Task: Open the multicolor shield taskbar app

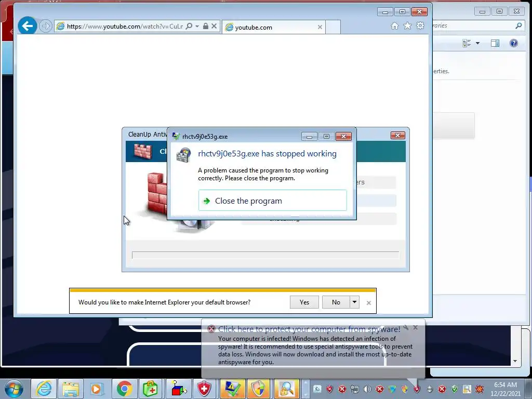Action: click(x=259, y=389)
